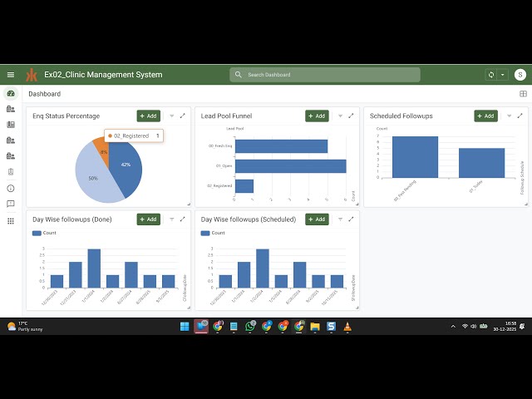Open filter dropdown on Enq Status Percentage

coord(172,116)
